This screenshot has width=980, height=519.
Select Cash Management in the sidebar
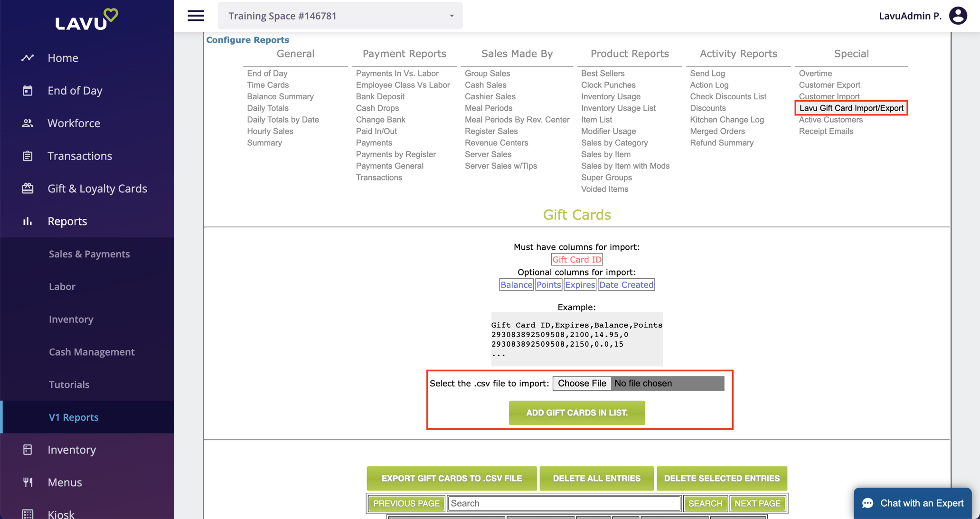click(x=91, y=352)
